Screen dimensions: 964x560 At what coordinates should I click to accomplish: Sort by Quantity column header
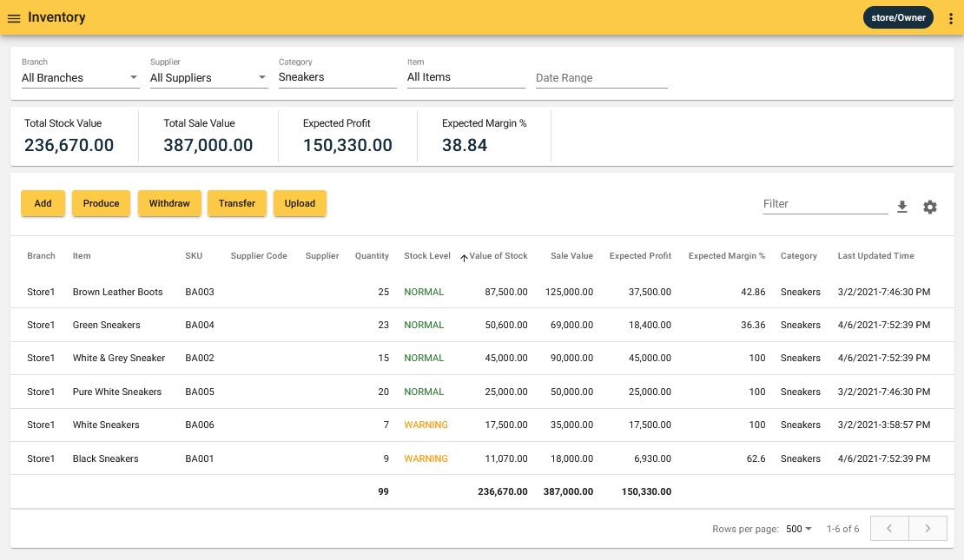coord(372,256)
